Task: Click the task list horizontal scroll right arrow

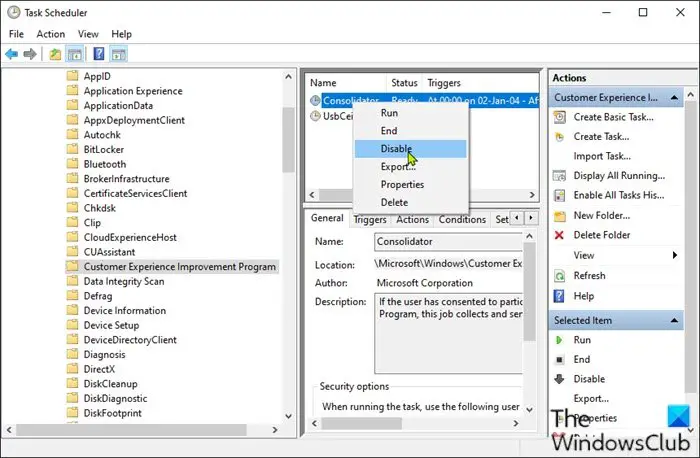Action: point(532,195)
